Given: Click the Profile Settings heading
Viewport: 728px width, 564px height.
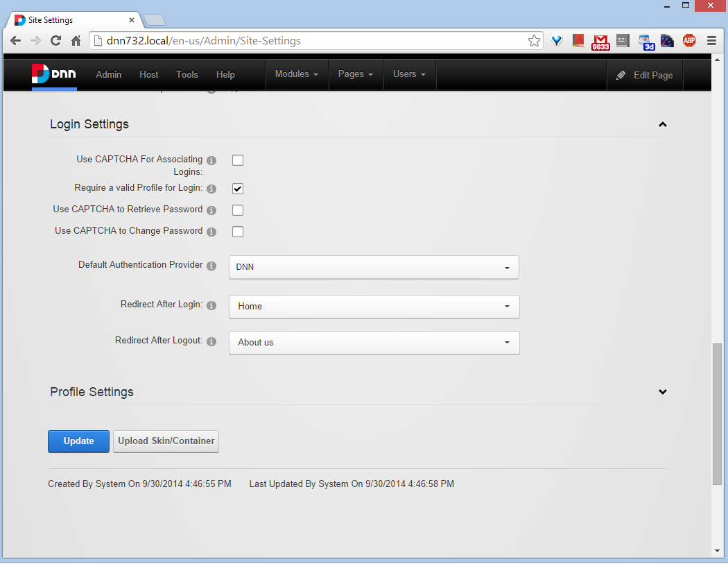Looking at the screenshot, I should pyautogui.click(x=92, y=392).
